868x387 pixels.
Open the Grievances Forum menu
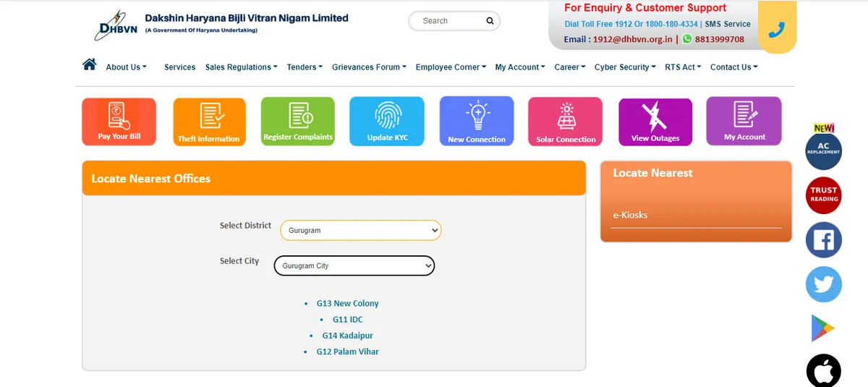click(369, 67)
